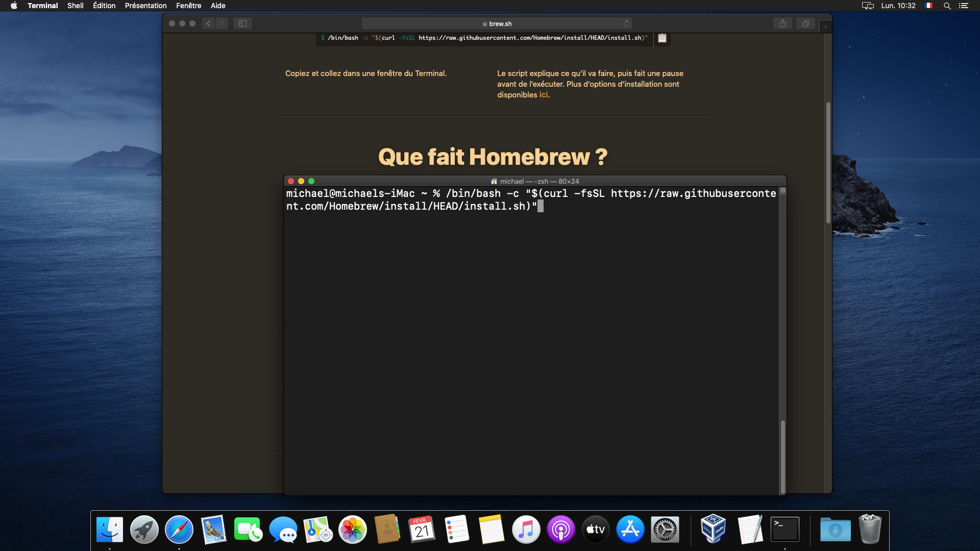Screen dimensions: 980x551
Task: Click the Safari page vertical scrollbar
Action: point(828,162)
